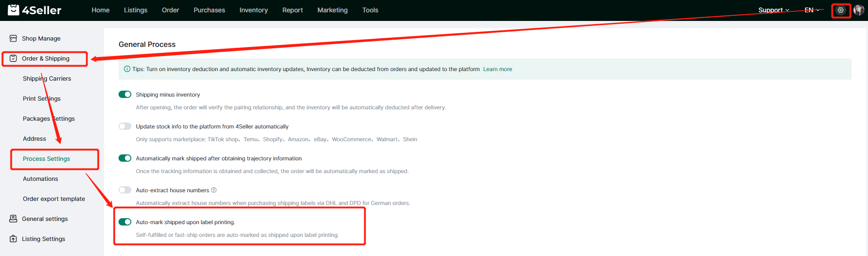Open the Inventory top menu
This screenshot has height=256, width=868.
click(253, 10)
